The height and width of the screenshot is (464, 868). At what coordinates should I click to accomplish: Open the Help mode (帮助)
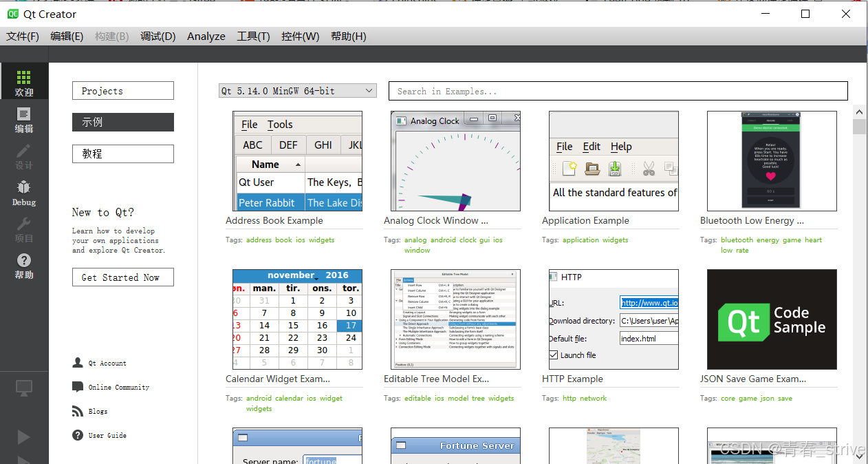pos(24,264)
